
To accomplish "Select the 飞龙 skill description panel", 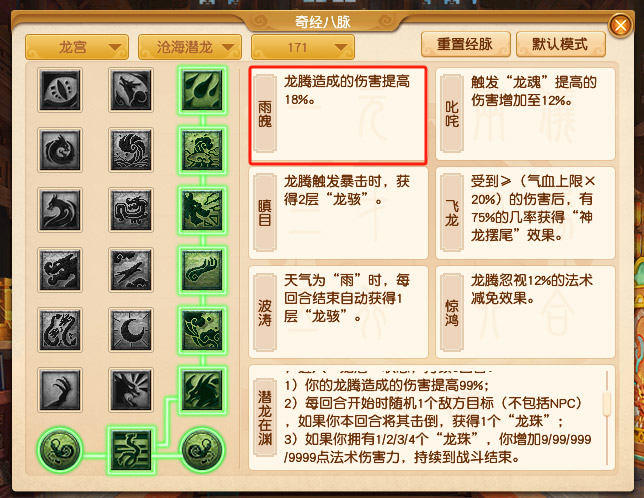I will [525, 213].
